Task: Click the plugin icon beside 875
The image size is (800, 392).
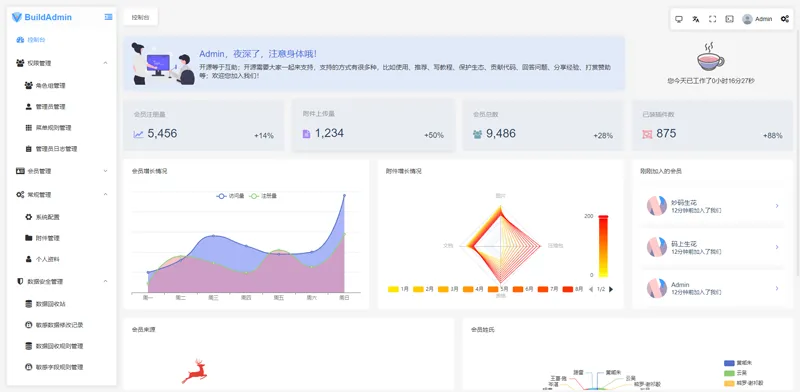Action: 647,134
